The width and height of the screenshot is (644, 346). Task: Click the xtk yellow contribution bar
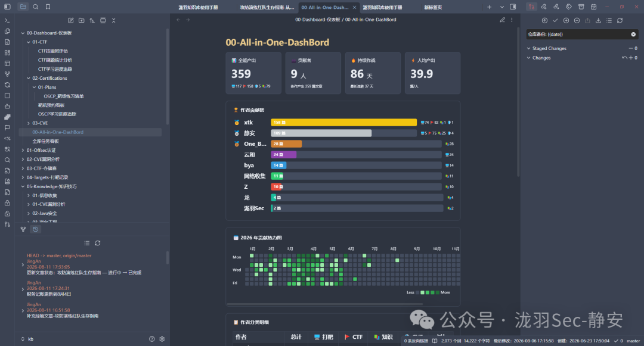344,122
